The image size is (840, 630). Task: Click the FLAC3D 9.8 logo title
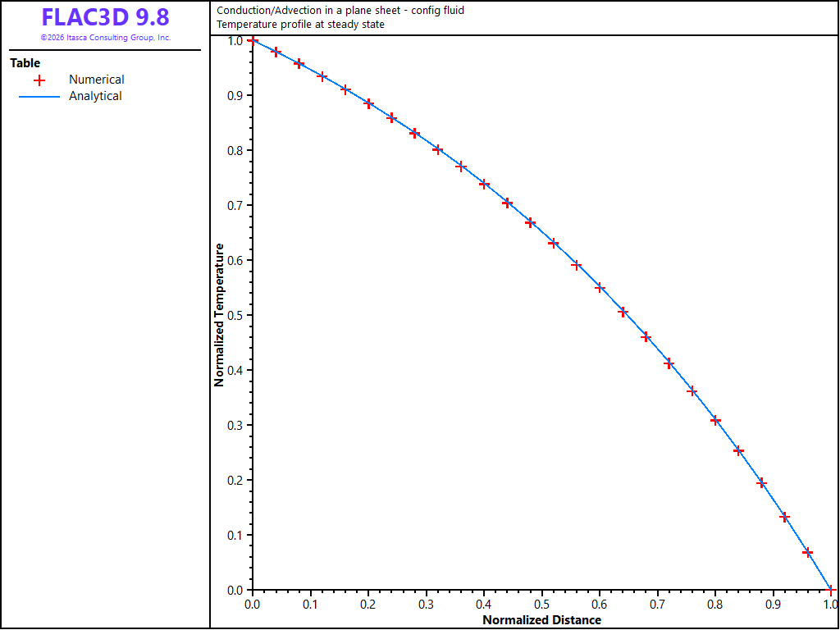click(x=106, y=17)
